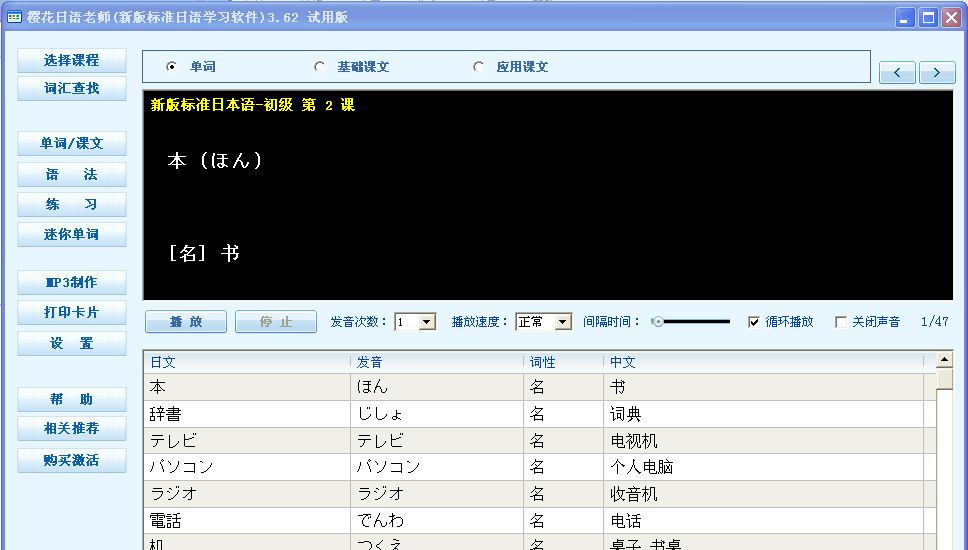Image resolution: width=968 pixels, height=550 pixels.
Task: Uncheck the 循环播放 loop checkbox
Action: click(x=754, y=322)
